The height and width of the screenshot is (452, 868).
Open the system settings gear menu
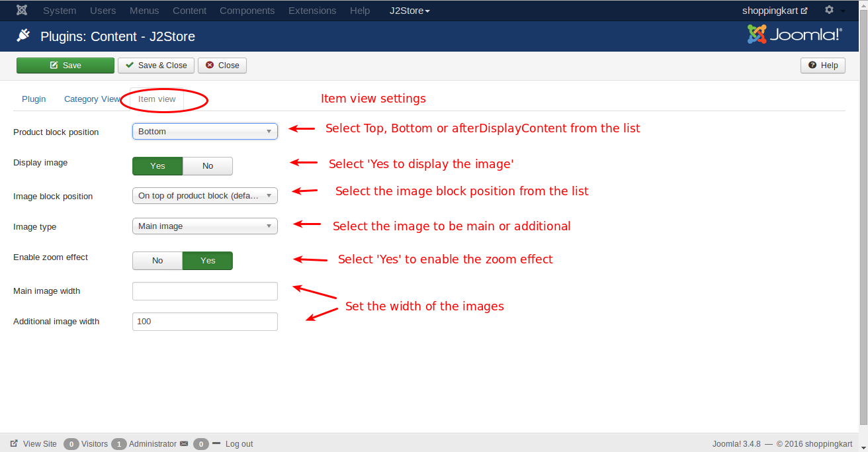pyautogui.click(x=829, y=10)
